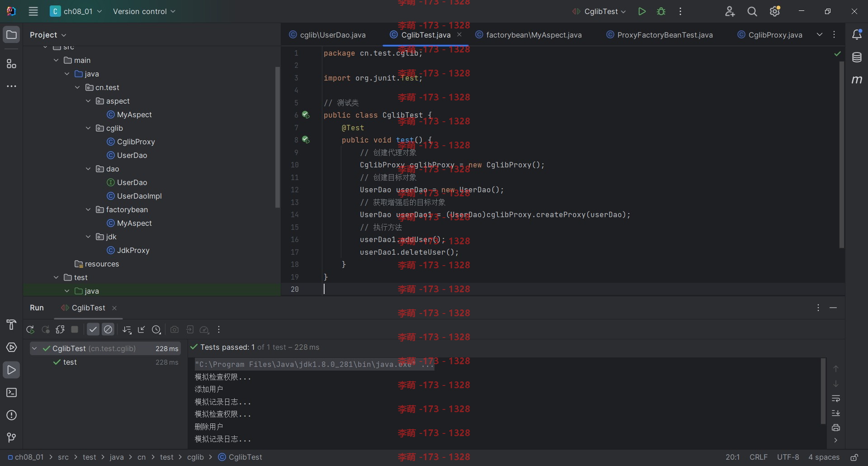
Task: Switch to CglibProxy.java tab
Action: (770, 35)
